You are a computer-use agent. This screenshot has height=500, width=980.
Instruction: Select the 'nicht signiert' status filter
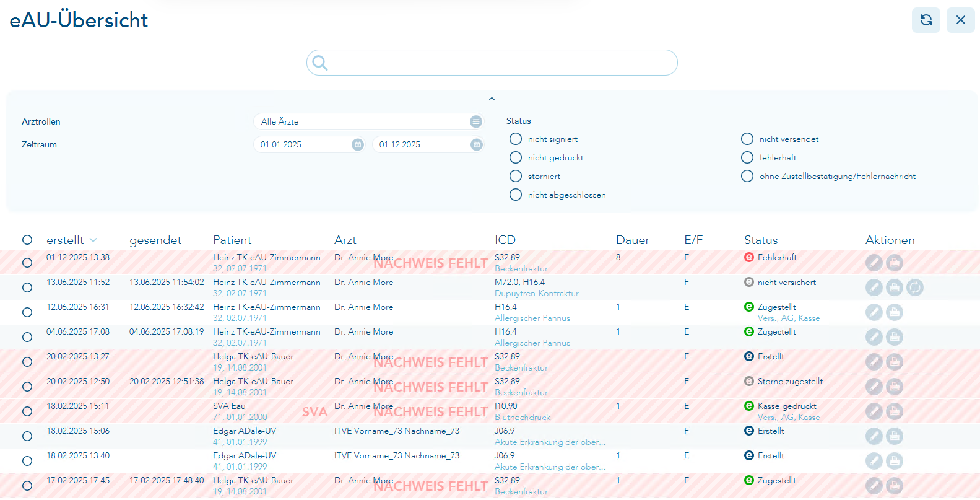[516, 139]
